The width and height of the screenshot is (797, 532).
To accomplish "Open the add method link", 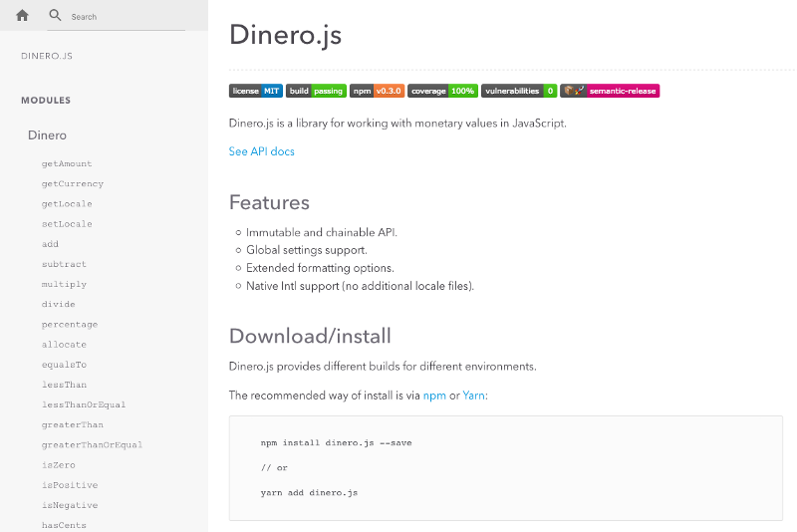I will [50, 244].
